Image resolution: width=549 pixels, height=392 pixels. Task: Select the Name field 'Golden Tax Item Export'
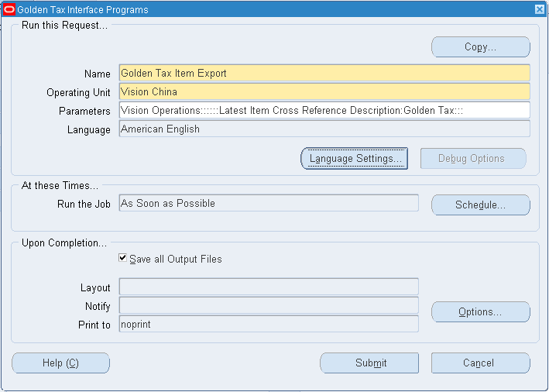point(324,74)
